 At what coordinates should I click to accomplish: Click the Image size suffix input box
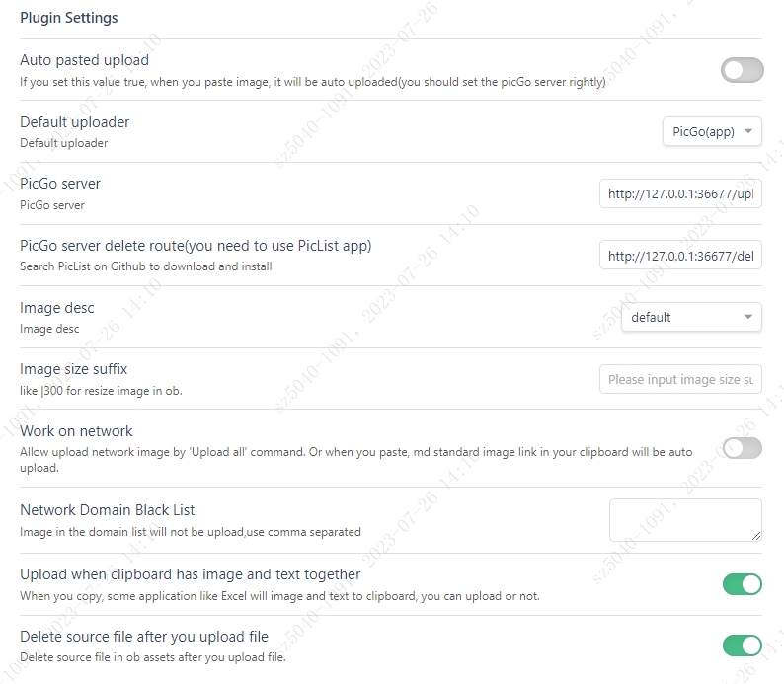point(680,379)
